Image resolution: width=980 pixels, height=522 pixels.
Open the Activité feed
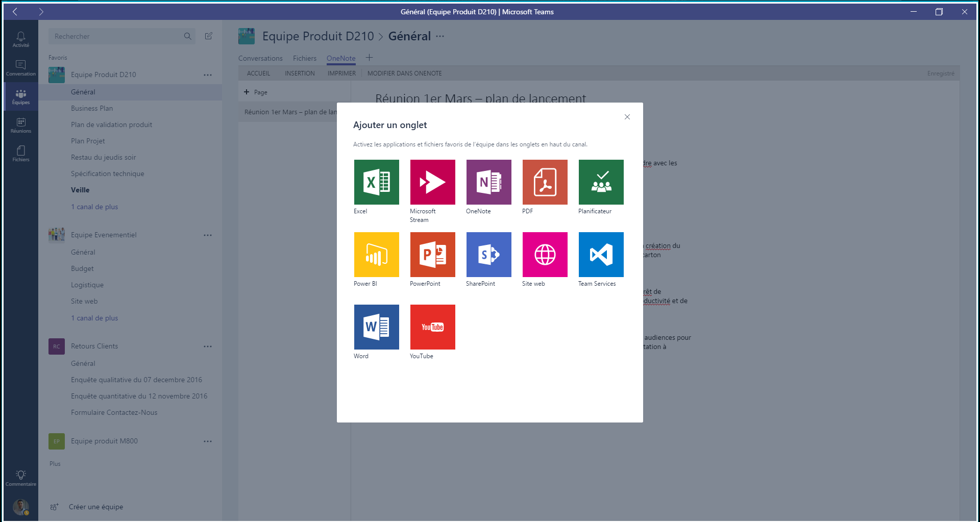[x=21, y=39]
